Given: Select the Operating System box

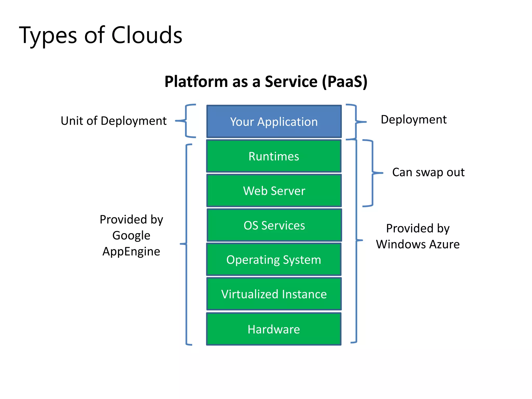Looking at the screenshot, I should (274, 260).
